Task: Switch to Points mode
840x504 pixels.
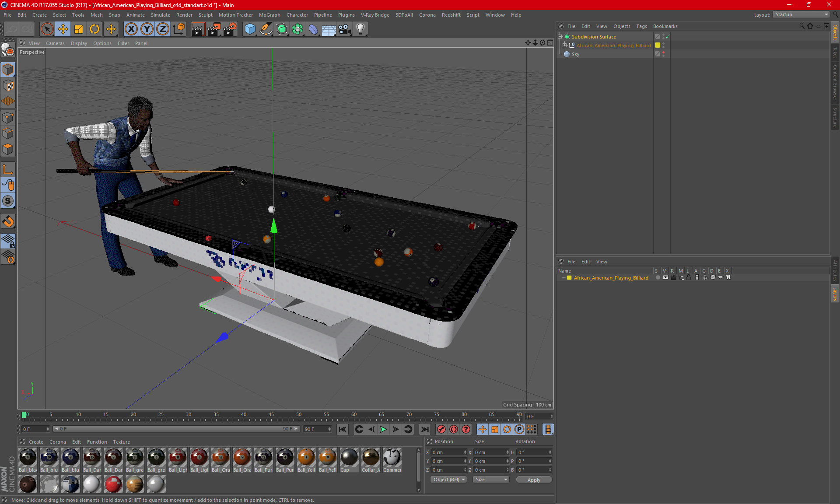Action: [x=8, y=118]
